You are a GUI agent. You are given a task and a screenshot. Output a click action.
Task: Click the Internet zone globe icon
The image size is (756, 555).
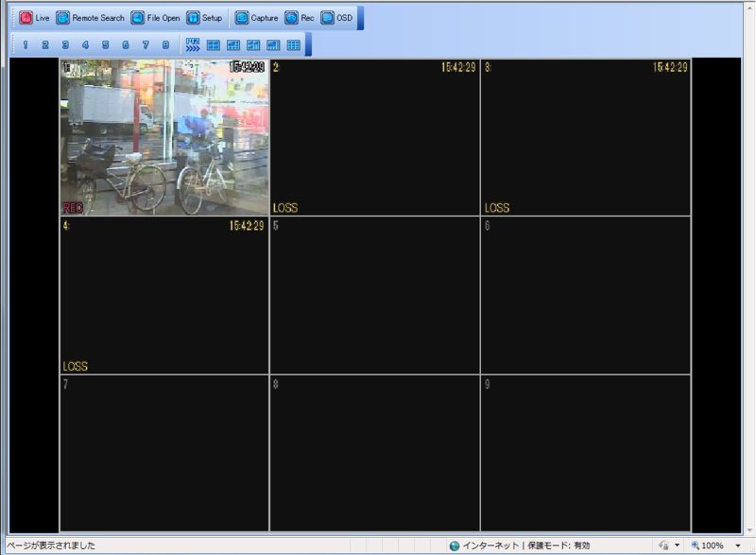455,546
